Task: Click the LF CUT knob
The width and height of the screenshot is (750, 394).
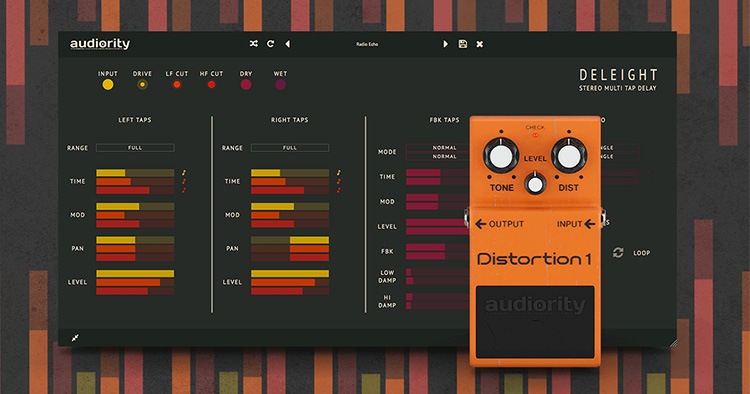Action: pyautogui.click(x=177, y=85)
